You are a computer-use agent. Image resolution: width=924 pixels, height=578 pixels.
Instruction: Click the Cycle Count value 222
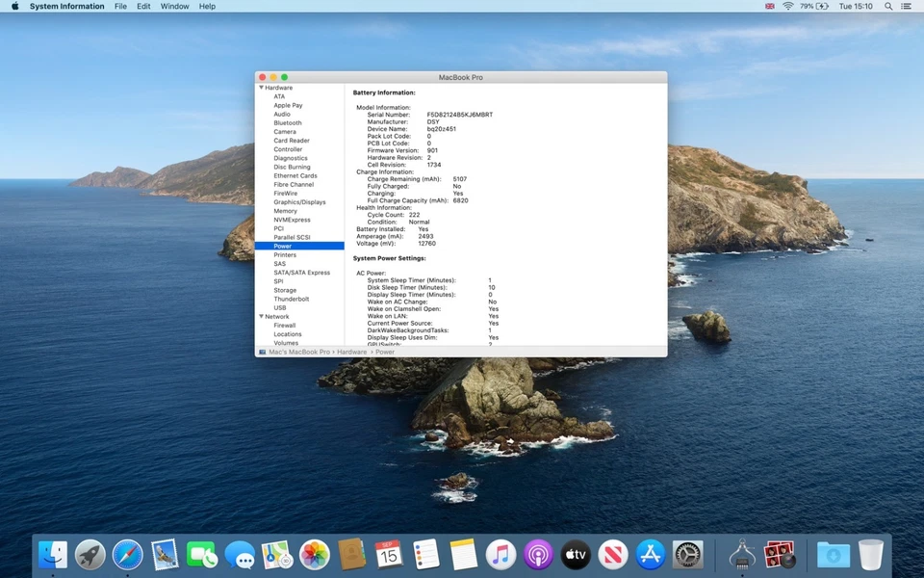tap(414, 215)
